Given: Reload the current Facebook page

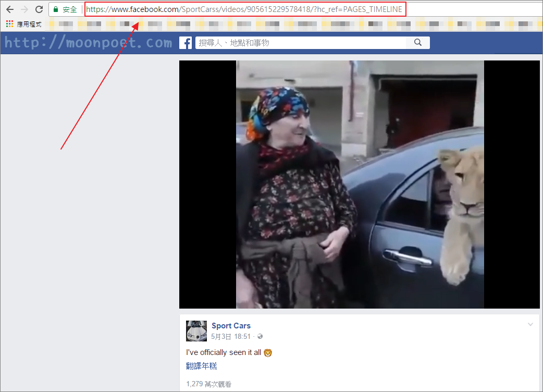Looking at the screenshot, I should click(x=39, y=9).
